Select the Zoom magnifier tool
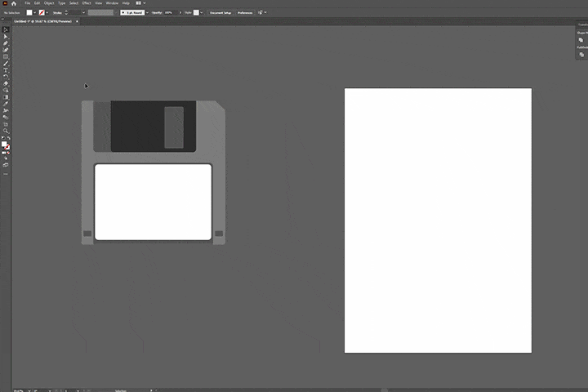Viewport: 588px width, 392px height. (6, 131)
